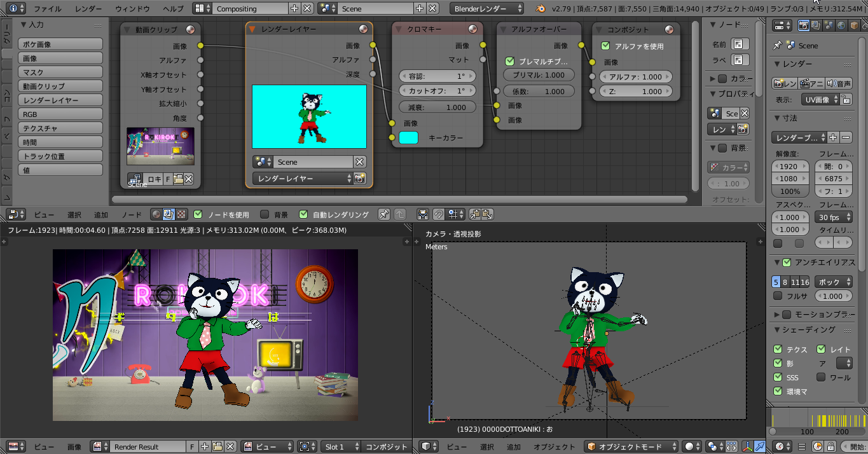Image resolution: width=868 pixels, height=454 pixels.
Task: Open the 30 fps frame rate dropdown
Action: (833, 217)
